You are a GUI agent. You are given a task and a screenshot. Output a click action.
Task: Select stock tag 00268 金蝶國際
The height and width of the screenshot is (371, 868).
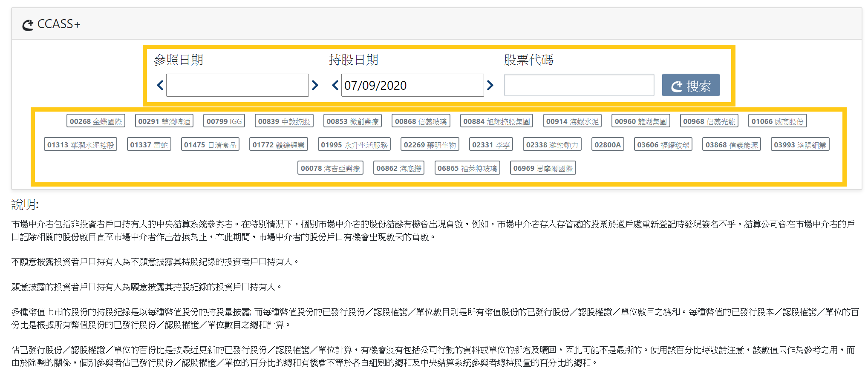click(95, 121)
